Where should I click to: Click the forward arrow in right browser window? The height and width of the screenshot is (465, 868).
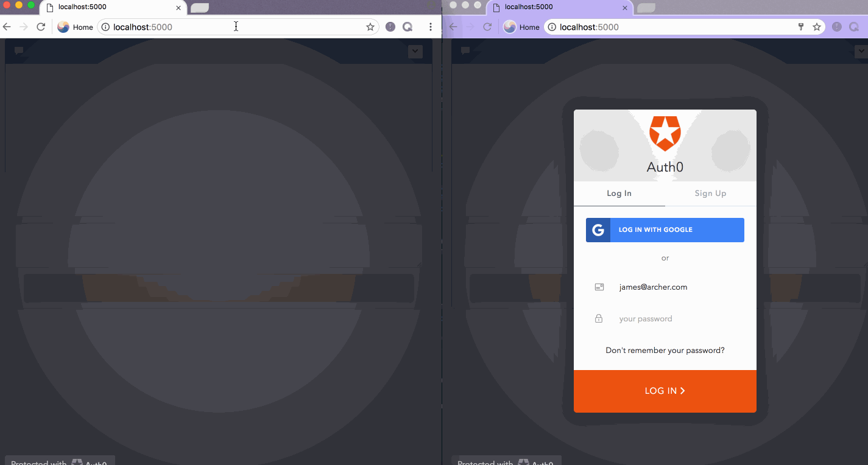point(470,27)
